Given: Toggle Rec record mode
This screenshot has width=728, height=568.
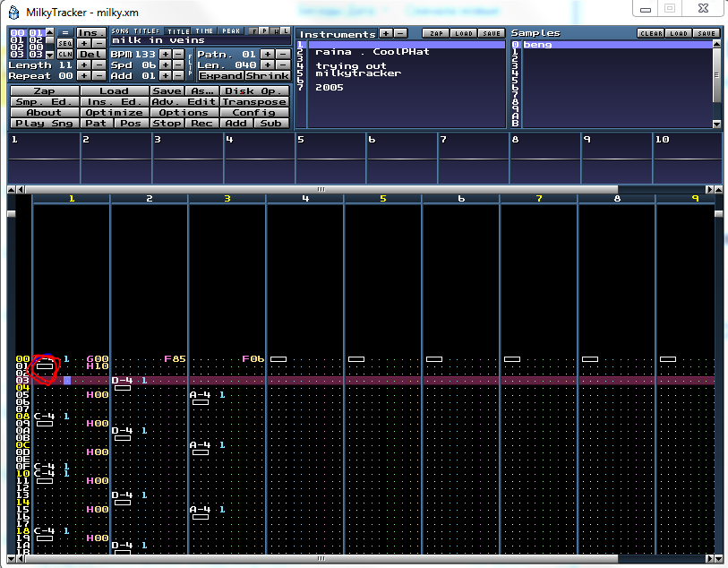Looking at the screenshot, I should (202, 123).
